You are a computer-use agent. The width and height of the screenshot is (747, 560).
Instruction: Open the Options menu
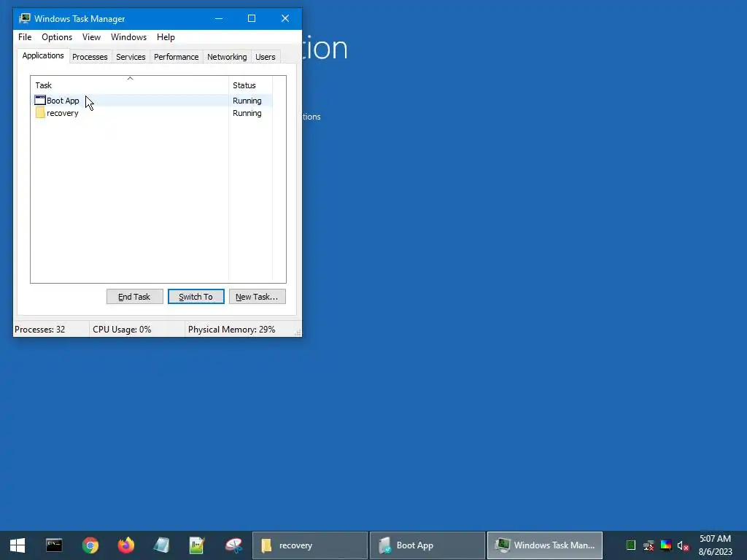point(57,37)
